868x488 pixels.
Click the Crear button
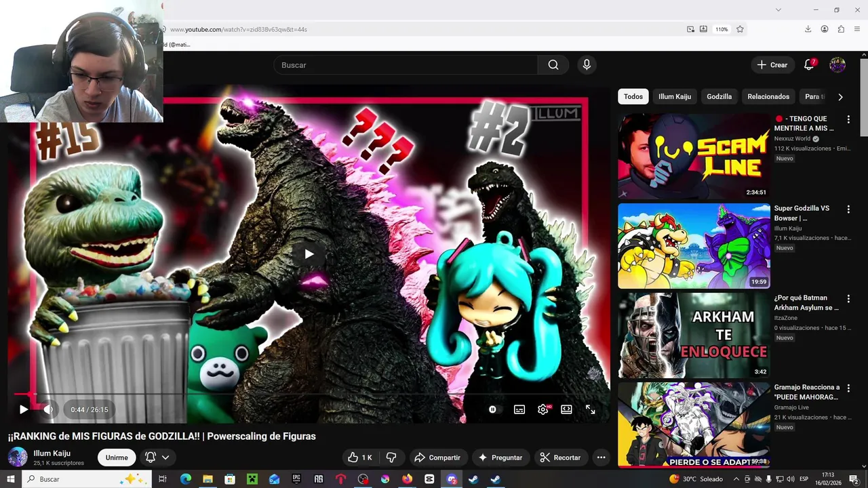(772, 65)
